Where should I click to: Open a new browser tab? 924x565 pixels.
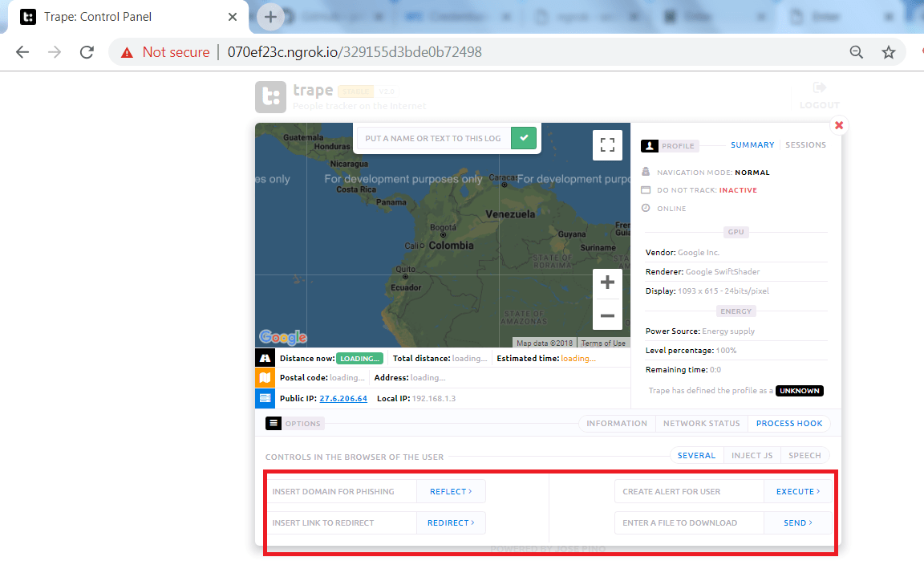(270, 17)
